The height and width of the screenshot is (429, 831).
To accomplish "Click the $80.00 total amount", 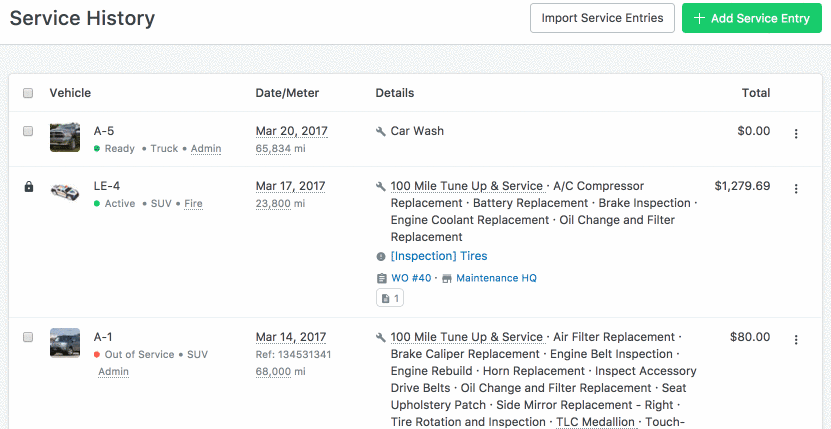I will click(750, 337).
